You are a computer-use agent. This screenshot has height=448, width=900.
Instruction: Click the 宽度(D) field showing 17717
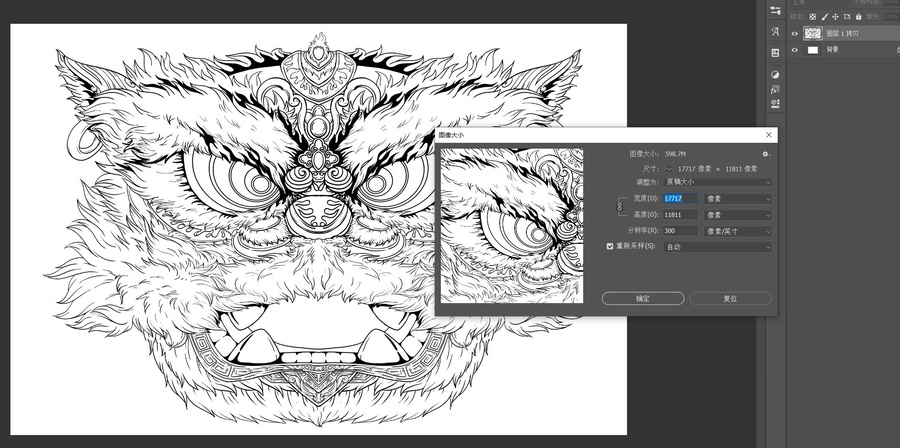point(680,198)
